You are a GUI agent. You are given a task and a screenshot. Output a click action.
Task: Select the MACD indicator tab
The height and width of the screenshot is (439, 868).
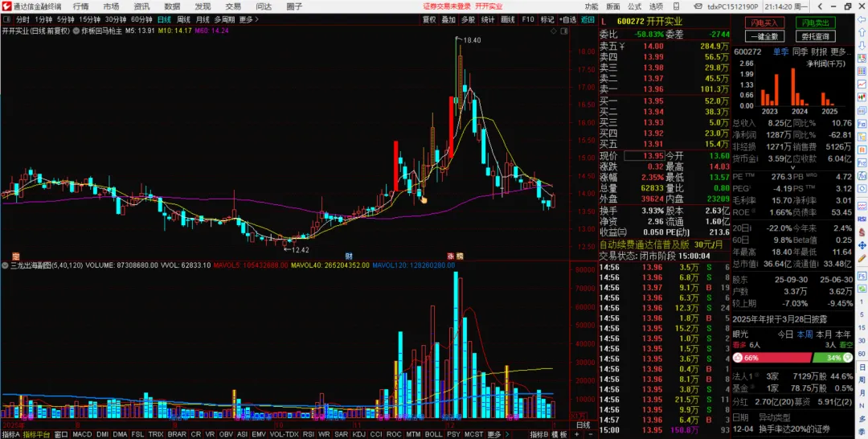point(82,434)
